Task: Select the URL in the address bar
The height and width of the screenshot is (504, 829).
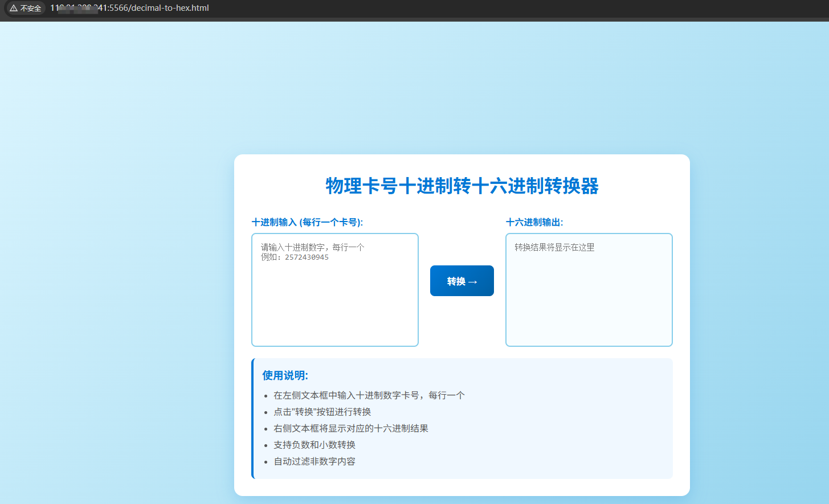Action: [x=129, y=8]
